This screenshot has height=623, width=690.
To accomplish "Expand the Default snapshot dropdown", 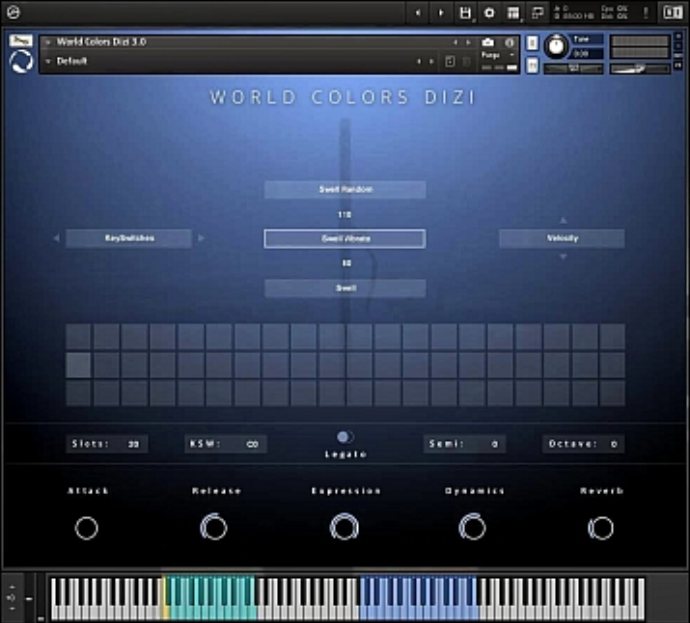I will point(48,61).
